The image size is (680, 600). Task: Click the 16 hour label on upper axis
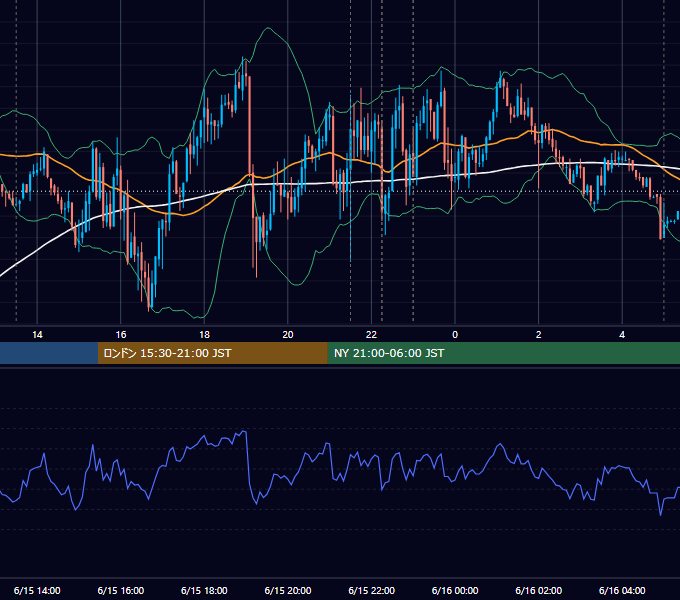point(121,335)
